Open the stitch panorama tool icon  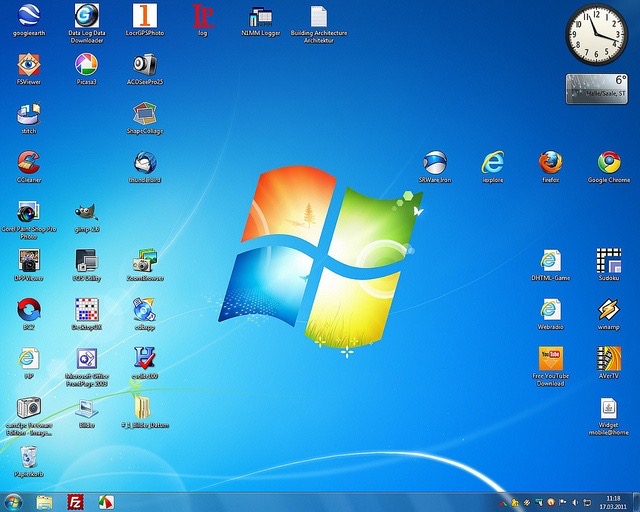[x=29, y=118]
